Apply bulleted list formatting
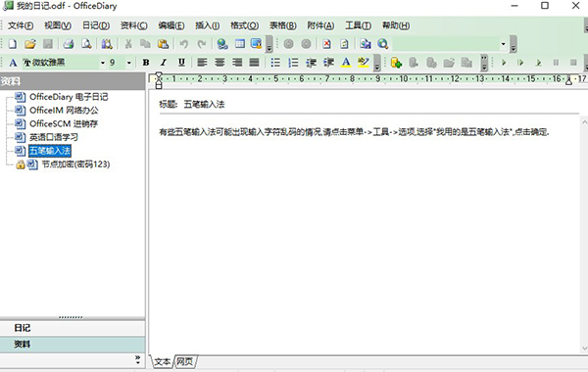The width and height of the screenshot is (588, 372). pos(275,63)
